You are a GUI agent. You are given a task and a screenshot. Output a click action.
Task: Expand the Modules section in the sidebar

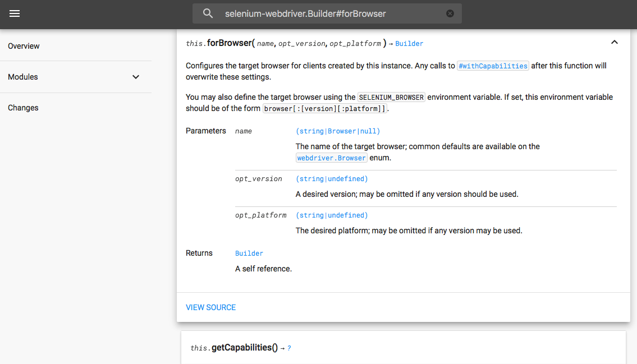(135, 77)
